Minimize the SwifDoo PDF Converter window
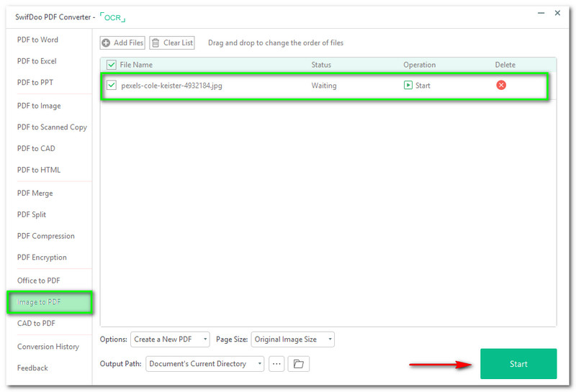576x392 pixels. pyautogui.click(x=541, y=13)
